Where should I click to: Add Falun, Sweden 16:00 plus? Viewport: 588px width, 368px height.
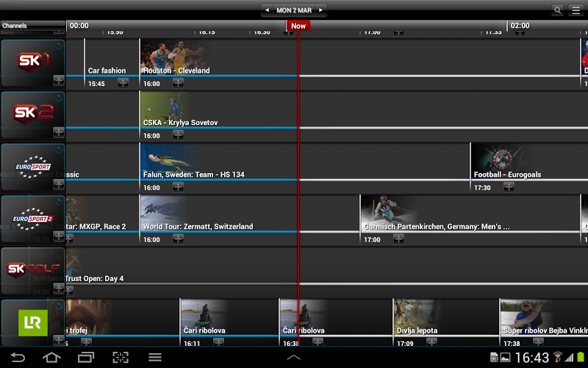click(x=178, y=187)
